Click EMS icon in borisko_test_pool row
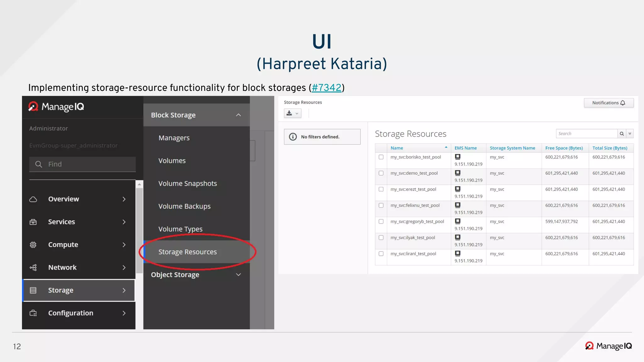Screen dimensions: 644x362 point(458,157)
